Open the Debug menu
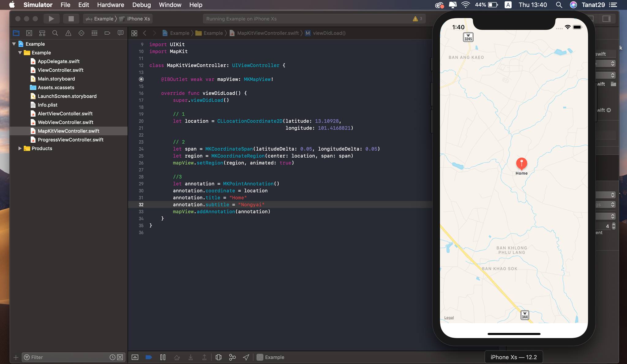This screenshot has height=364, width=627. point(141,5)
